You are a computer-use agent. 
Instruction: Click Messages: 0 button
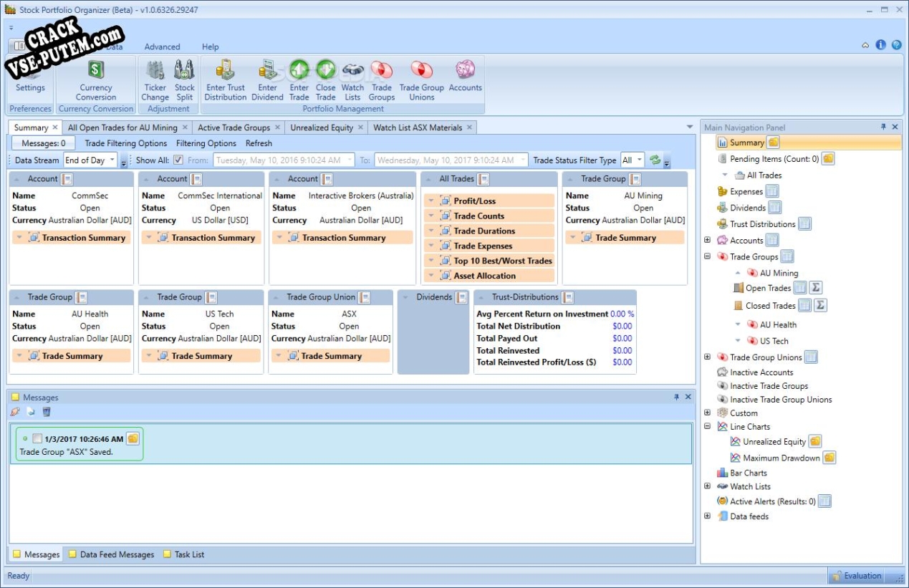(x=43, y=143)
